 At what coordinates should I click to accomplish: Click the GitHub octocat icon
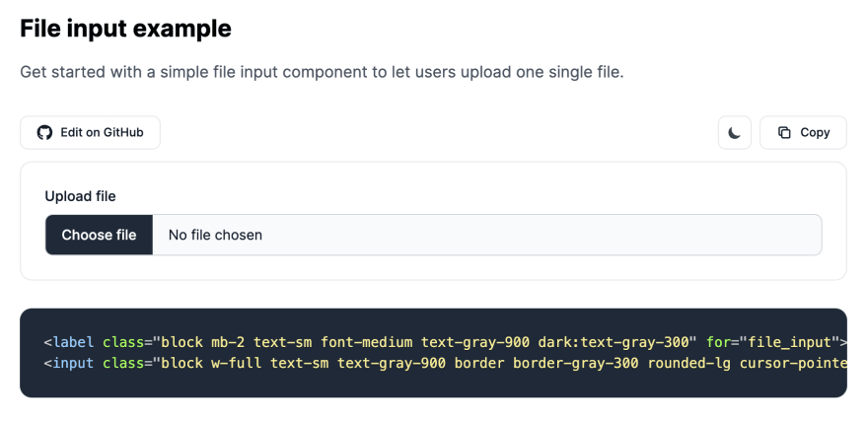click(x=44, y=133)
